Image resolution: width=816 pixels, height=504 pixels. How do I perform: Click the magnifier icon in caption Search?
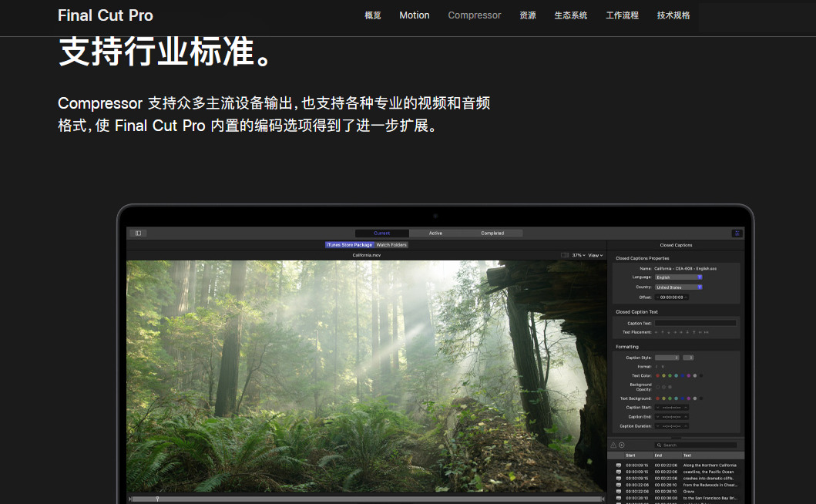659,445
